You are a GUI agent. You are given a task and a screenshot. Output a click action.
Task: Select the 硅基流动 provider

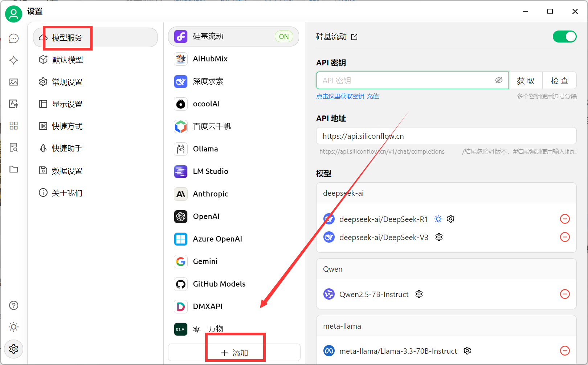coord(233,36)
